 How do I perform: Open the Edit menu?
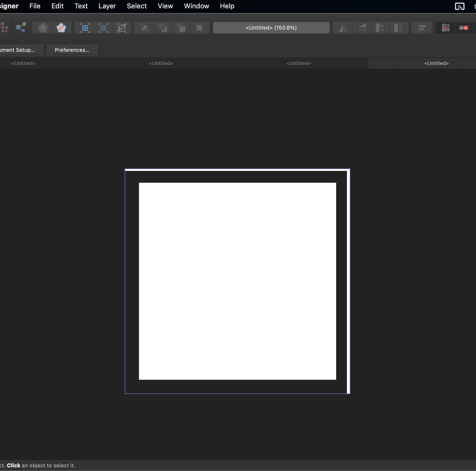(x=57, y=6)
